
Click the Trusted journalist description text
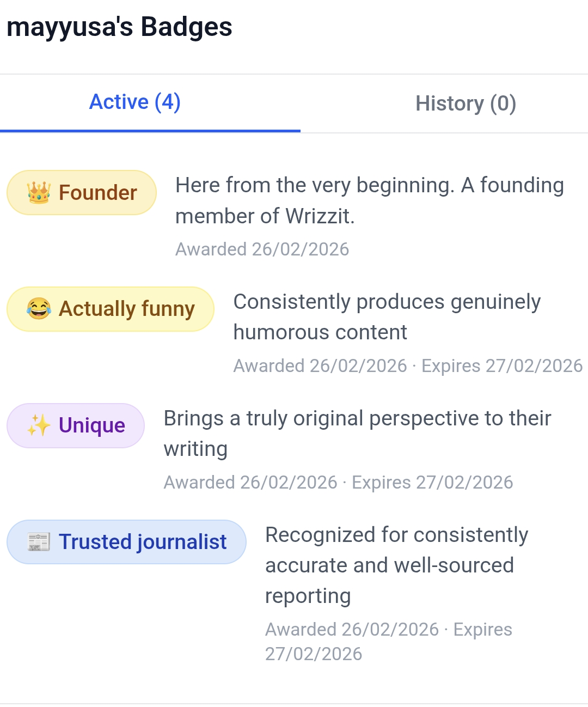396,565
